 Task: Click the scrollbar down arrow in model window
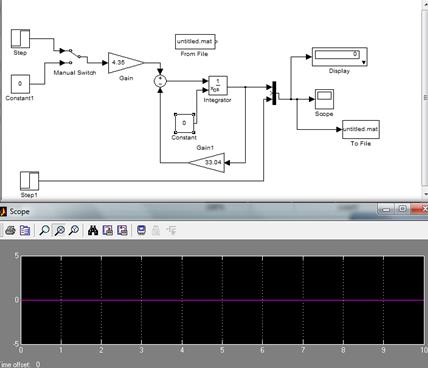[x=426, y=194]
